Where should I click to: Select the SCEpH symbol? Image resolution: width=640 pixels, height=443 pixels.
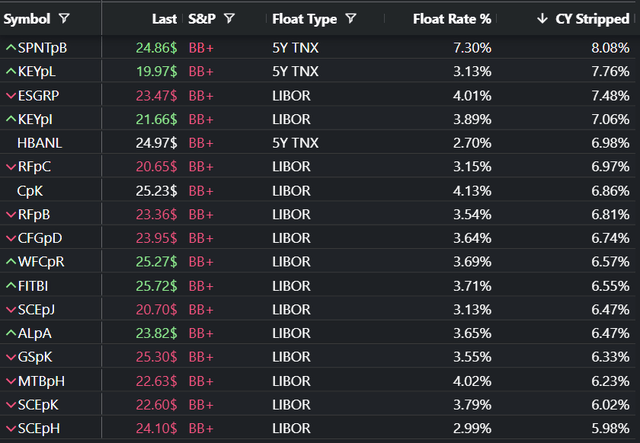tap(39, 429)
